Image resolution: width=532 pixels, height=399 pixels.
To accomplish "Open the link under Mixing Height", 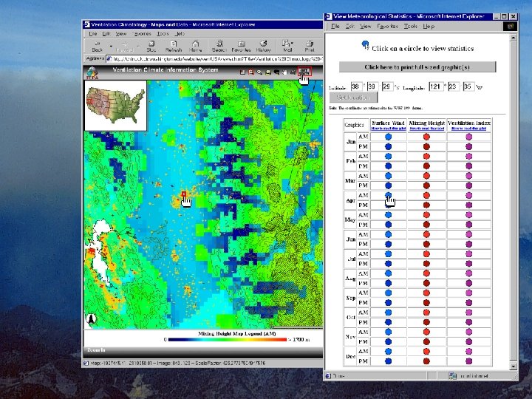I will (427, 129).
